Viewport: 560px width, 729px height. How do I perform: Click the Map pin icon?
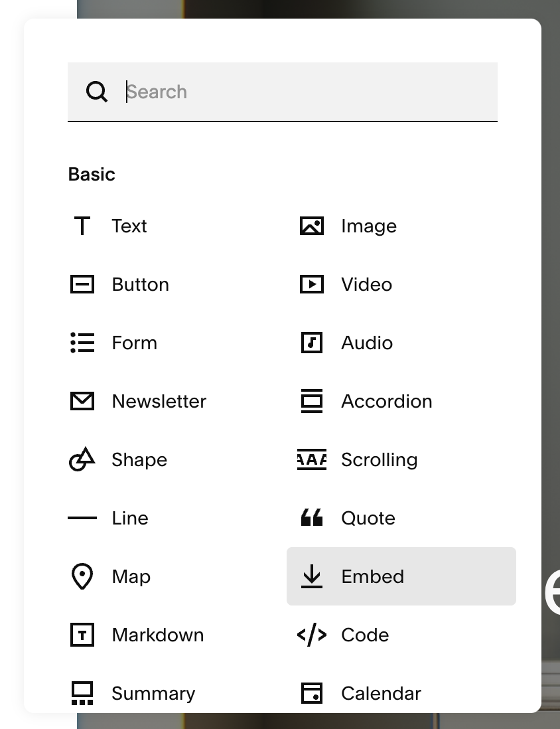82,577
